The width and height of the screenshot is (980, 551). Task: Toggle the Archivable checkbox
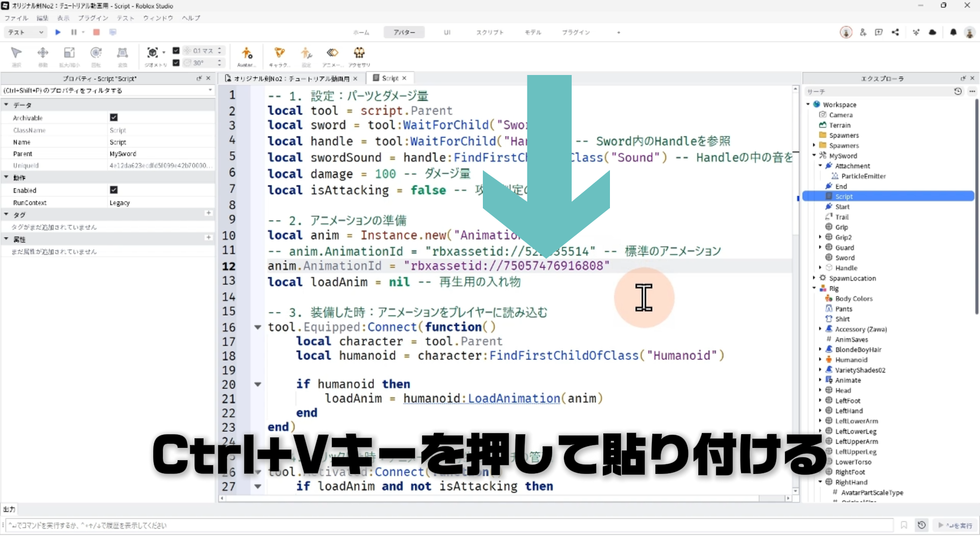[114, 117]
